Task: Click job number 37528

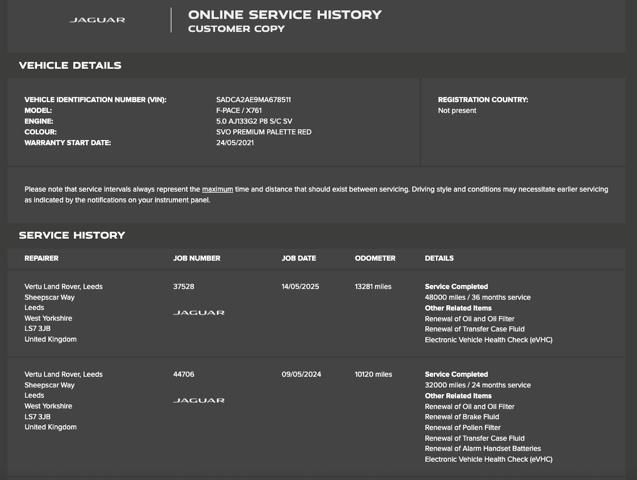Action: [x=184, y=287]
